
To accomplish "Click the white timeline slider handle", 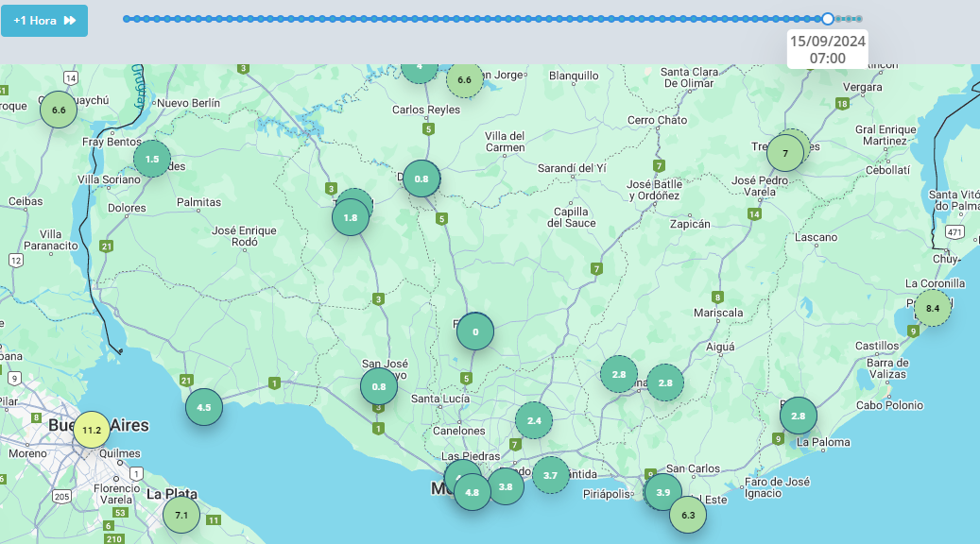I will pos(828,19).
